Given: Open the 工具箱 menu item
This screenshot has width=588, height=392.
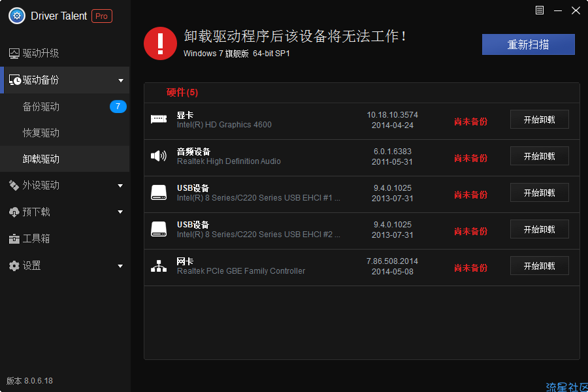Looking at the screenshot, I should click(x=65, y=238).
